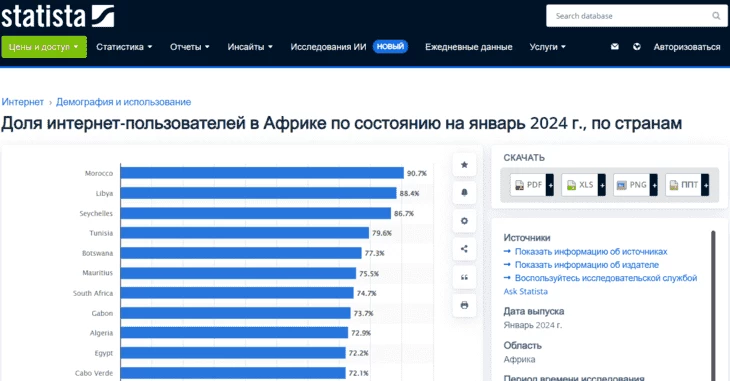Open the Услуги menu

point(548,47)
